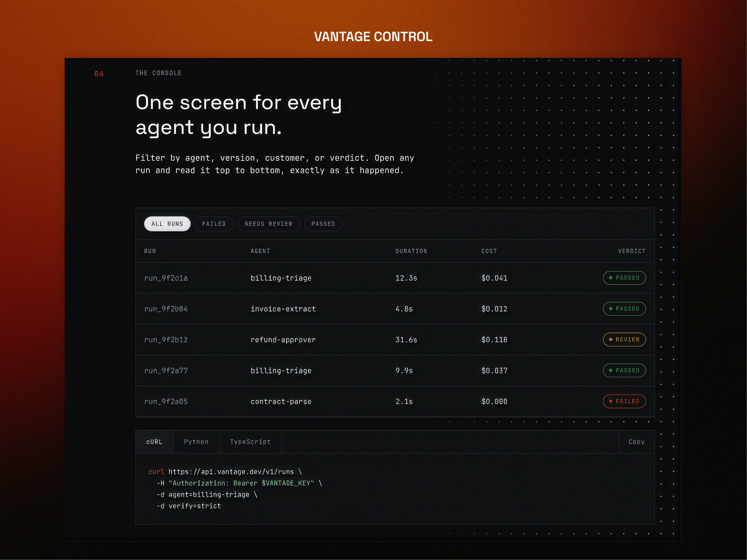
Task: Filter runs by FAILED pill
Action: [214, 224]
